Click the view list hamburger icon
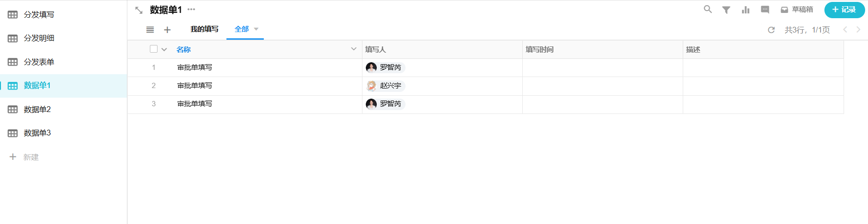The image size is (868, 224). tap(150, 30)
